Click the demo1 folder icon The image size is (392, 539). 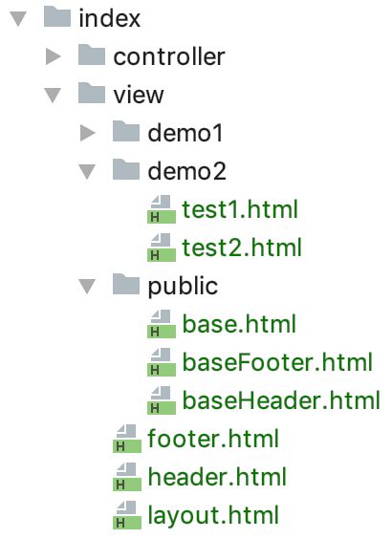(126, 131)
